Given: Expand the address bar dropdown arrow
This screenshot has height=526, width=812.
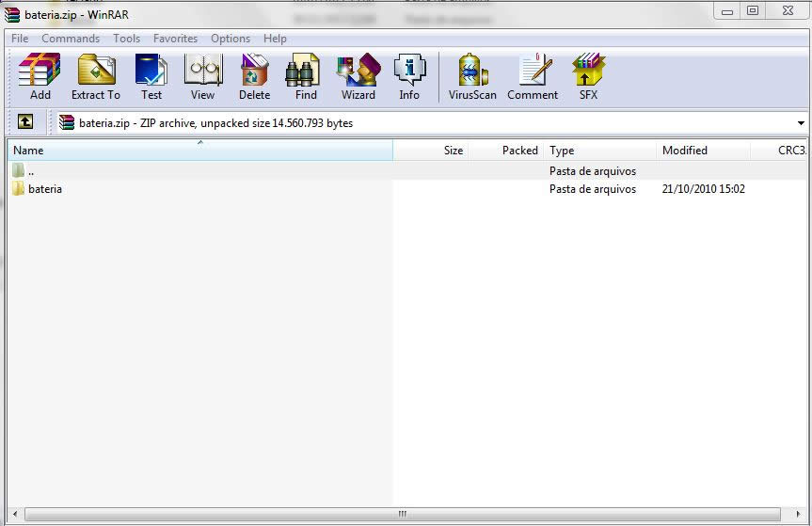Looking at the screenshot, I should click(x=801, y=123).
